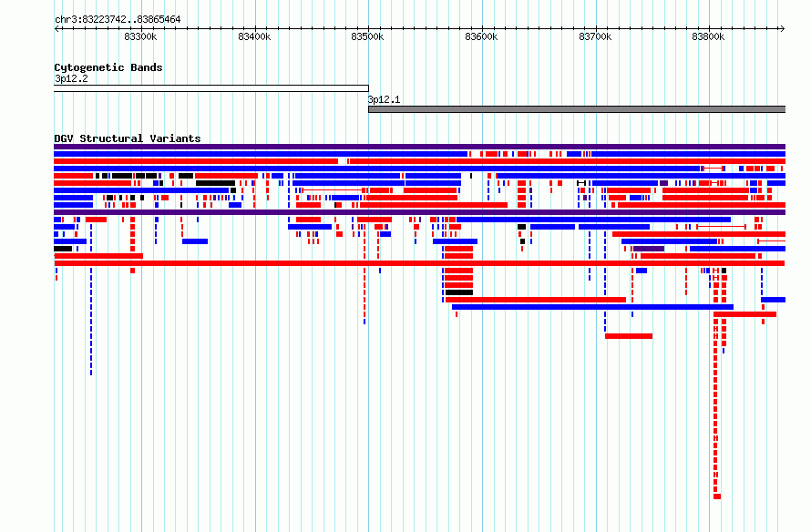Click the 3p12.2 band label
The width and height of the screenshot is (811, 532).
click(71, 78)
